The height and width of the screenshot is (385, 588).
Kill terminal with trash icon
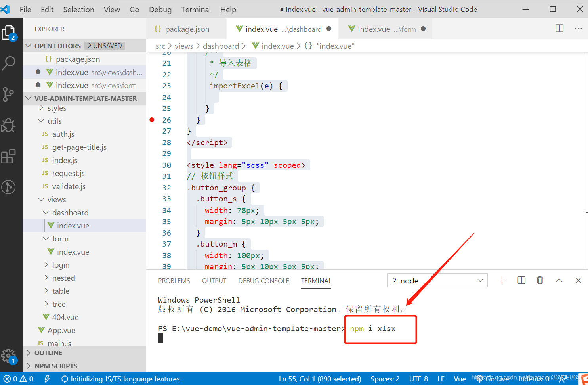click(540, 280)
